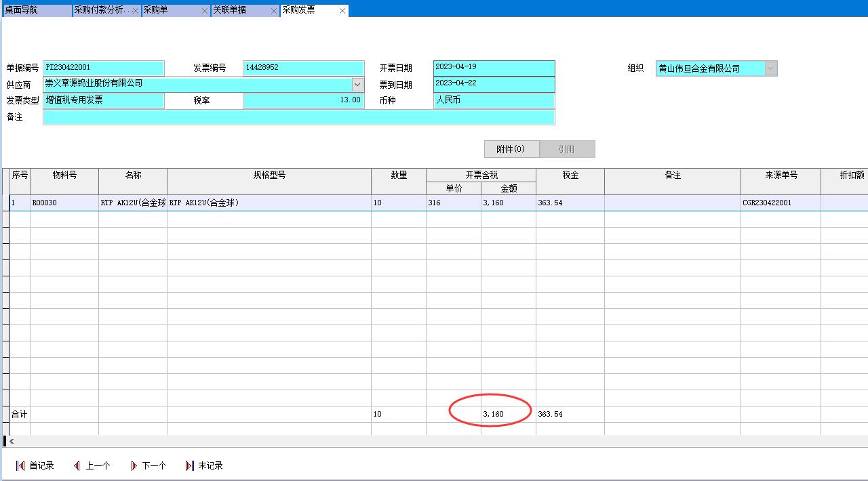Image resolution: width=868 pixels, height=481 pixels.
Task: Select table row with material R00030
Action: (x=64, y=203)
